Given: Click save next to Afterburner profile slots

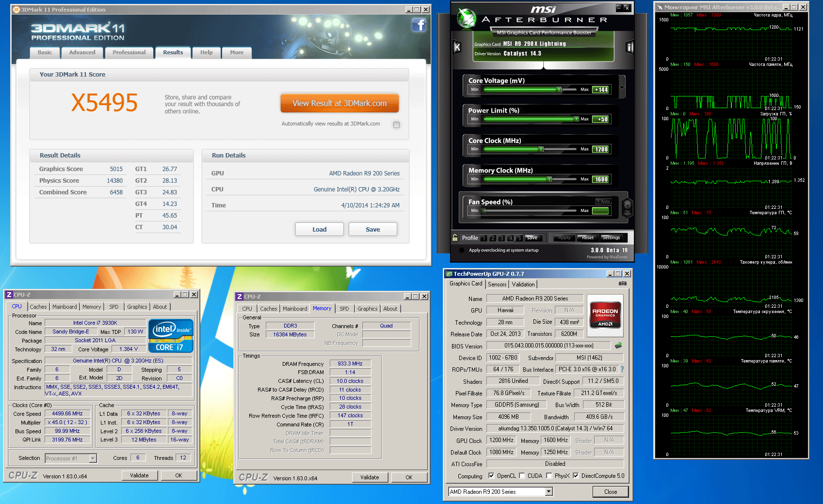Looking at the screenshot, I should point(532,238).
